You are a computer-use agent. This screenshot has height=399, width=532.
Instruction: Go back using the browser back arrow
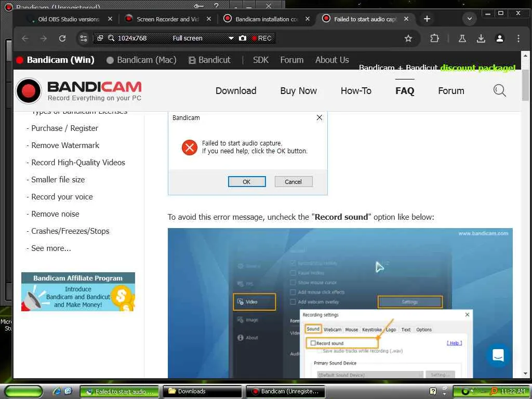click(x=25, y=38)
